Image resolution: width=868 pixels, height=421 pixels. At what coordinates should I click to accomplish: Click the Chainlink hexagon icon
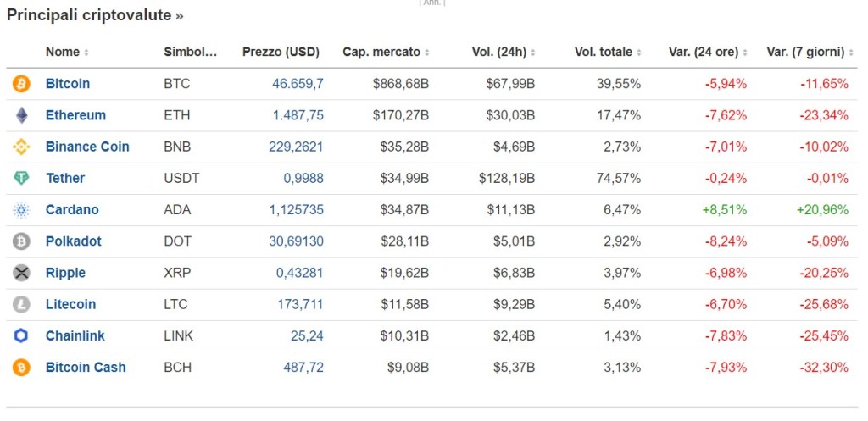point(21,335)
